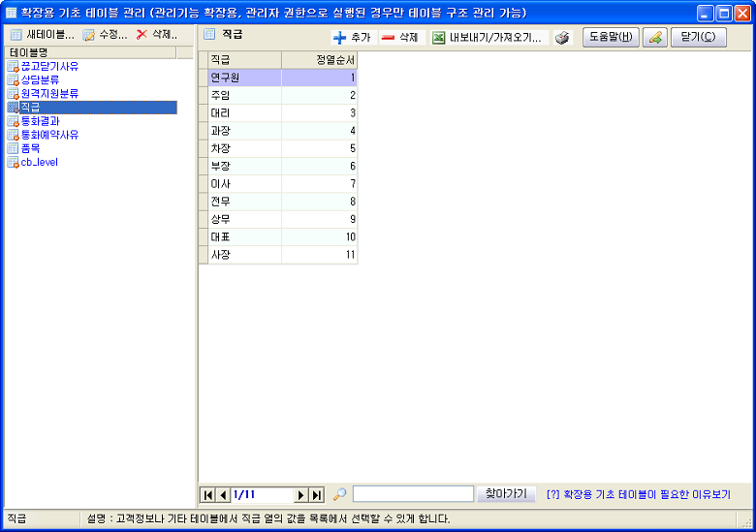Screen dimensions: 756x532
Task: Maximize the window
Action: 724,14
